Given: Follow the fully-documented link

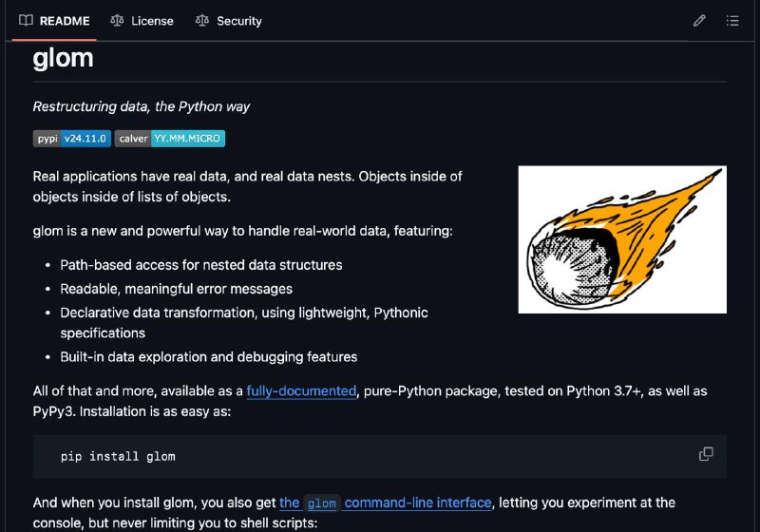Looking at the screenshot, I should (301, 391).
